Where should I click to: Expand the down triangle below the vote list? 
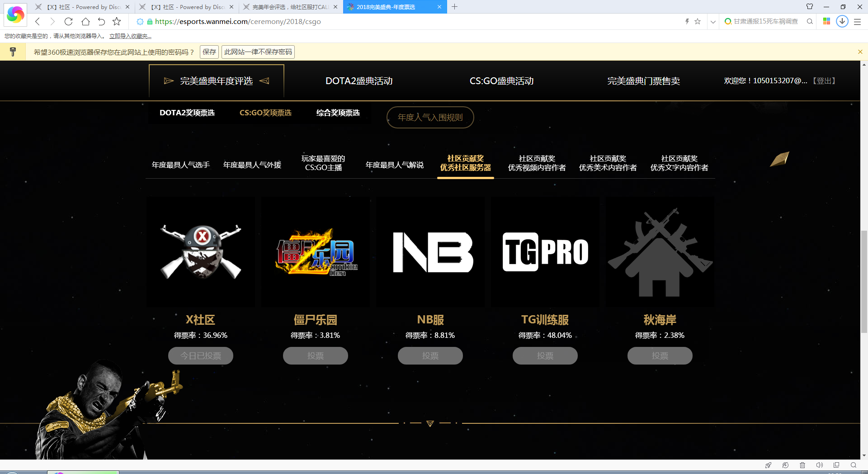[430, 423]
